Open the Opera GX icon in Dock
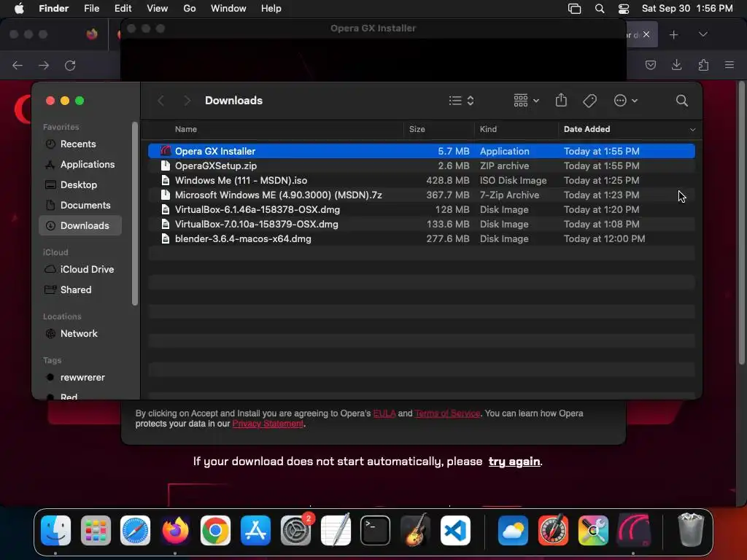747x560 pixels. 634,530
